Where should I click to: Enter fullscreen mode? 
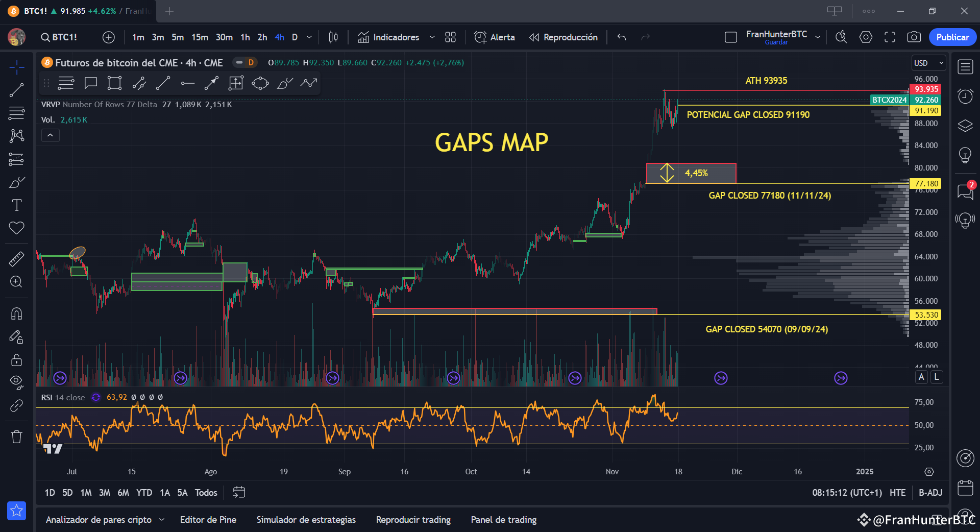[x=890, y=37]
